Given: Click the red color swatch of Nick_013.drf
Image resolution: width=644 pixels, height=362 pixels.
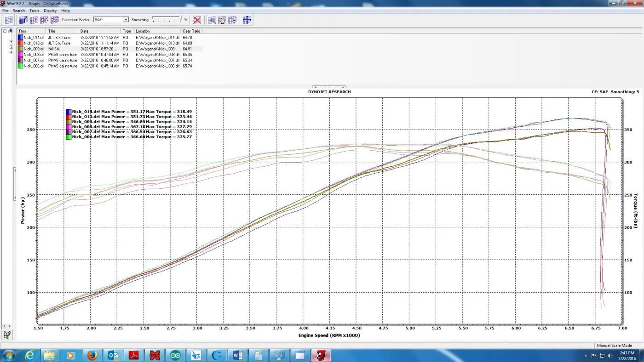Looking at the screenshot, I should [x=20, y=43].
